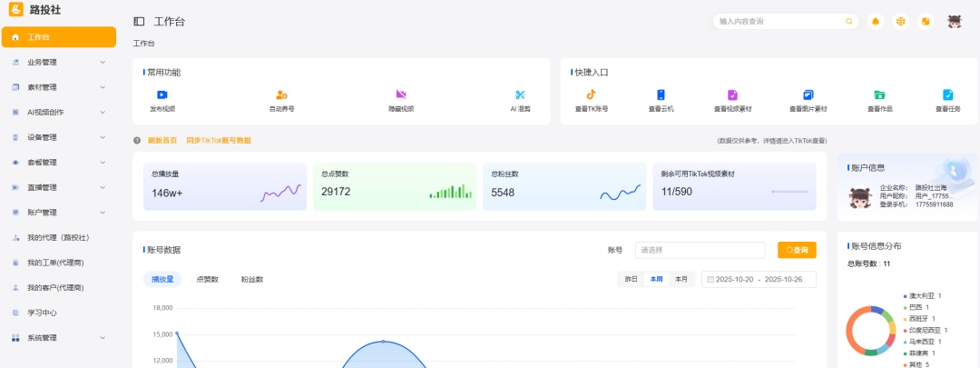This screenshot has width=980, height=368.
Task: Click the 发布视频 icon
Action: pos(162,94)
